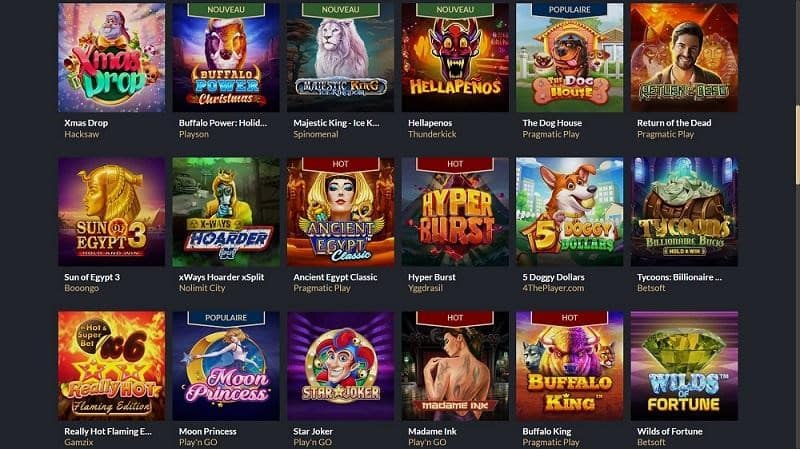Click the page's vertical scrollbar
The height and width of the screenshot is (449, 800).
(x=797, y=145)
